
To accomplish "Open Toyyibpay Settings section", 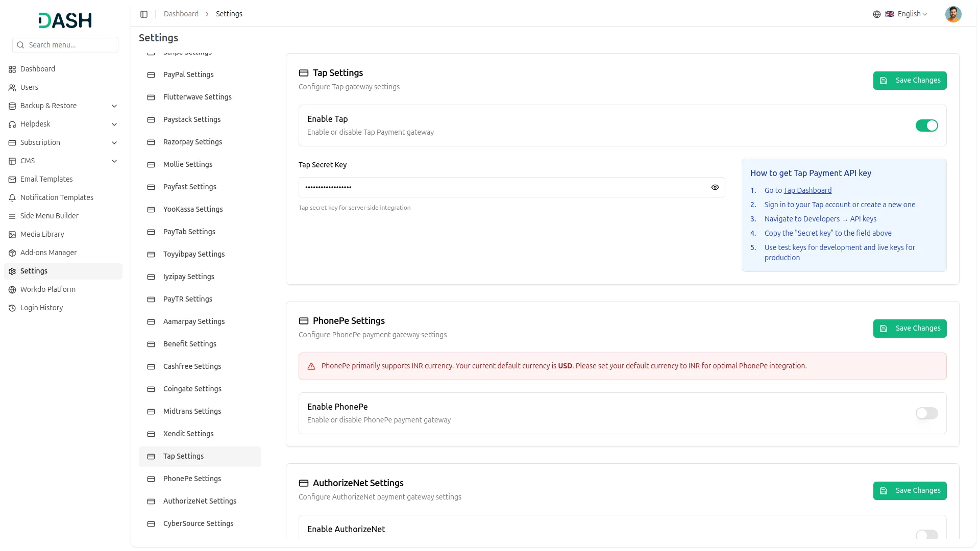I will click(200, 255).
